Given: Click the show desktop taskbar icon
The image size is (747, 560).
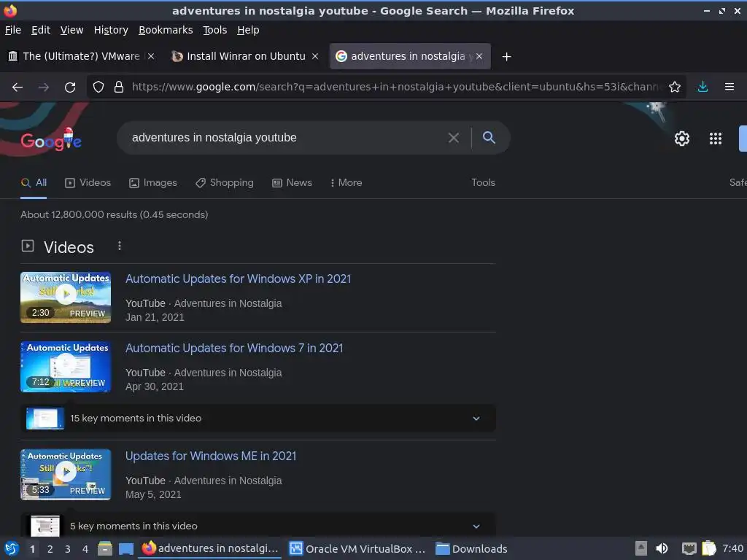Looking at the screenshot, I should 125,548.
